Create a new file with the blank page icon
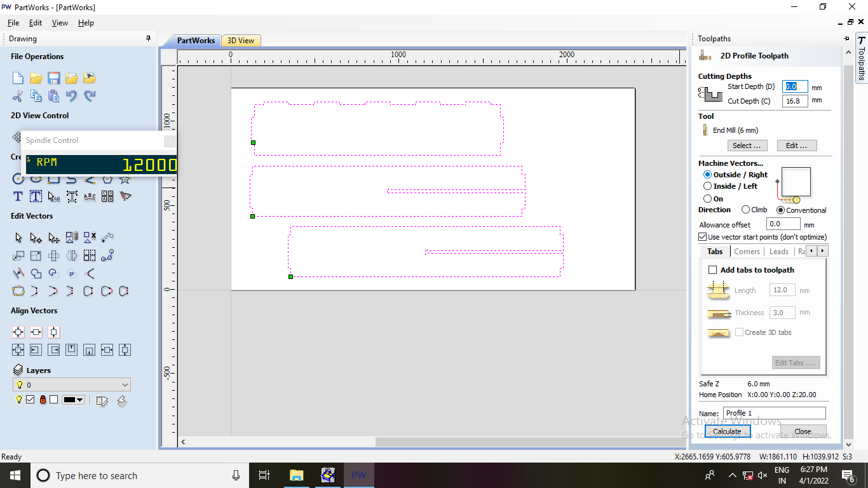This screenshot has width=868, height=488. point(18,78)
